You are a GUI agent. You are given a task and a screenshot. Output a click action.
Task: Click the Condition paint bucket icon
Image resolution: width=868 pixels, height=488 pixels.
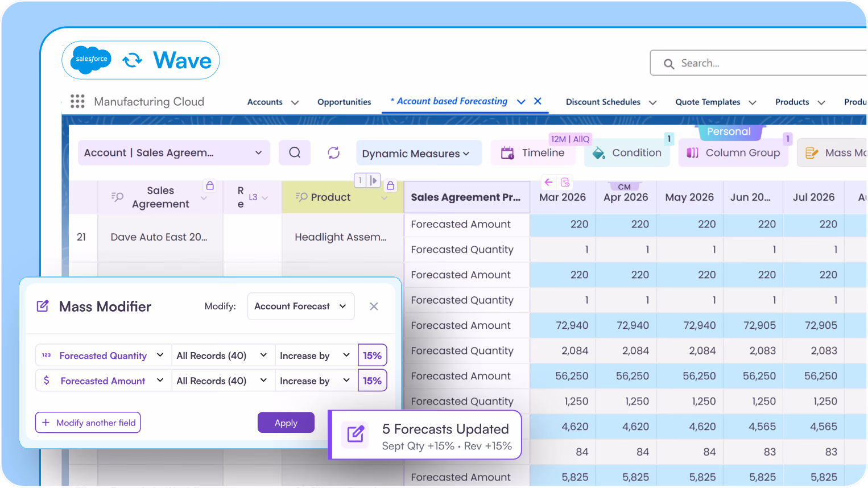[x=598, y=153]
